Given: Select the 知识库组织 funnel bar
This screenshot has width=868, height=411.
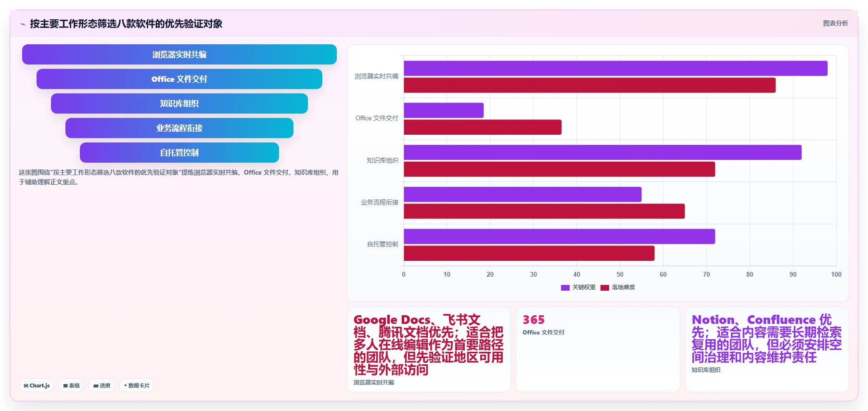Looking at the screenshot, I should (179, 103).
